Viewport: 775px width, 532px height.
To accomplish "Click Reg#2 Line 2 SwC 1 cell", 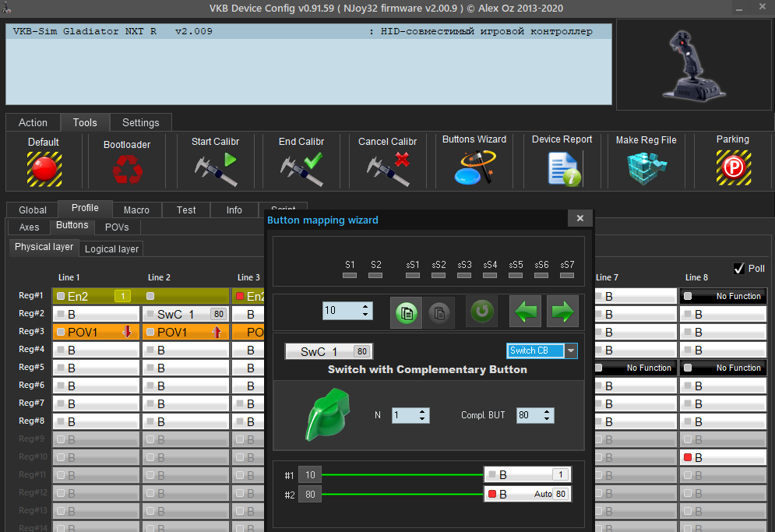I will 186,314.
